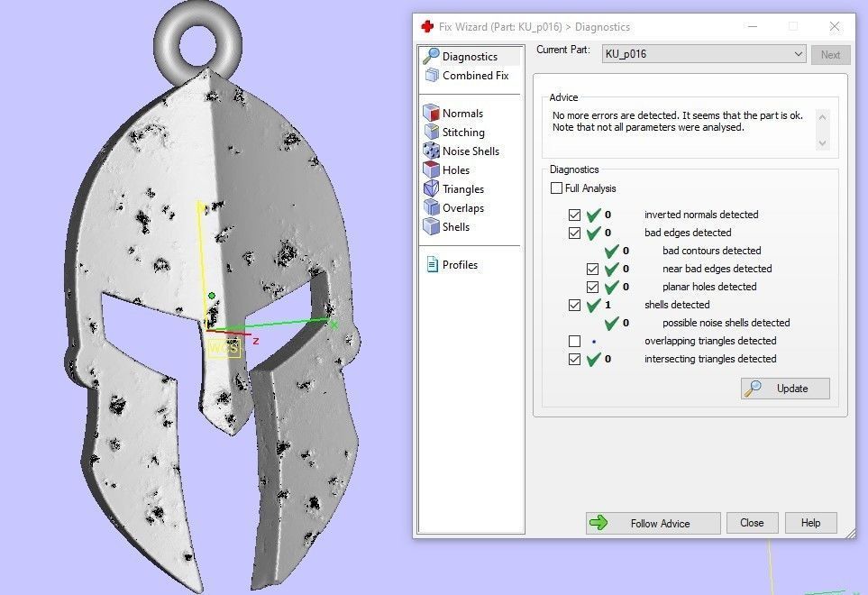Open the Current Part dropdown KU_p016
The image size is (868, 595).
[704, 54]
